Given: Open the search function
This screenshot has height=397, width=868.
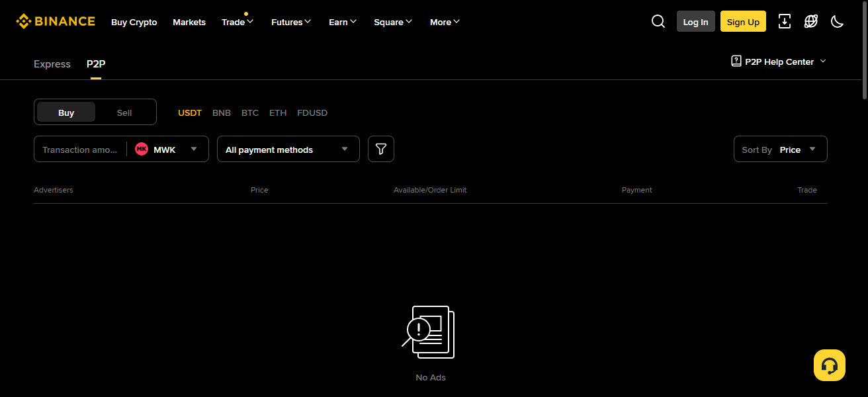Looking at the screenshot, I should [x=658, y=21].
